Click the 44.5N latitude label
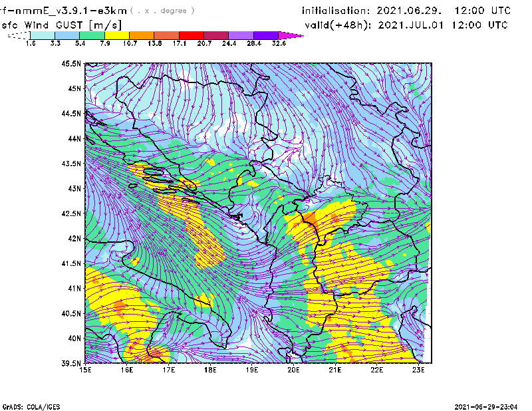532x411 pixels. [x=72, y=113]
